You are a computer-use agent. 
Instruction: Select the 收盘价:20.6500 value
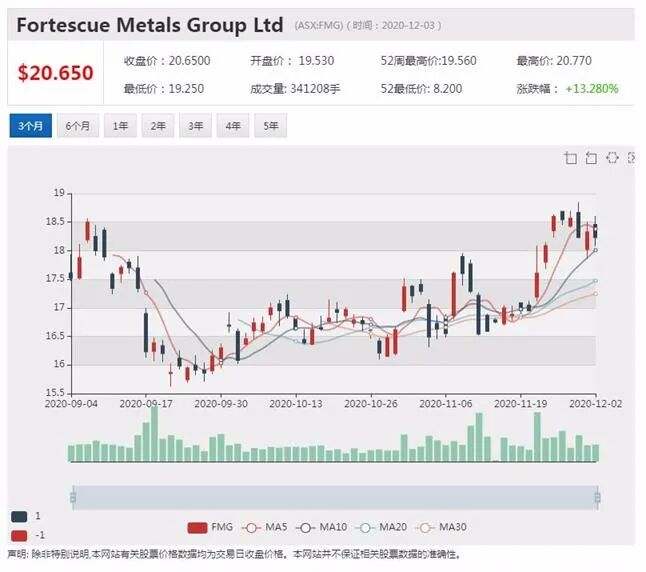[x=167, y=61]
